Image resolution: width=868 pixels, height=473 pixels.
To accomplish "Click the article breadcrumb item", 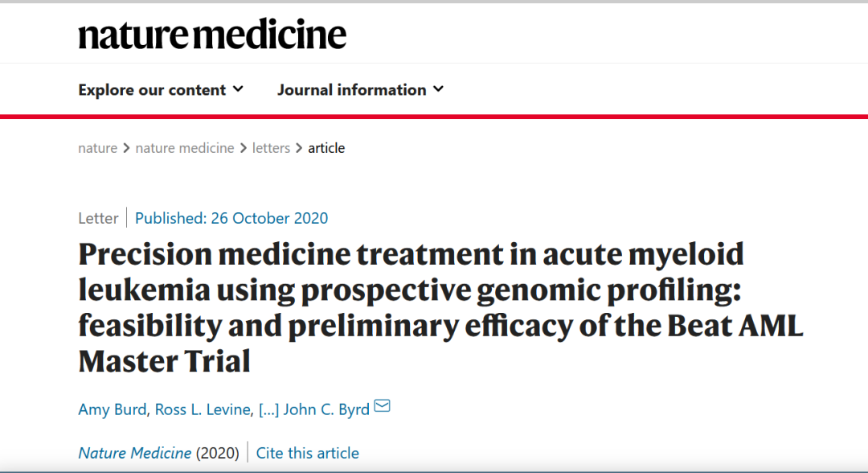I will [326, 148].
